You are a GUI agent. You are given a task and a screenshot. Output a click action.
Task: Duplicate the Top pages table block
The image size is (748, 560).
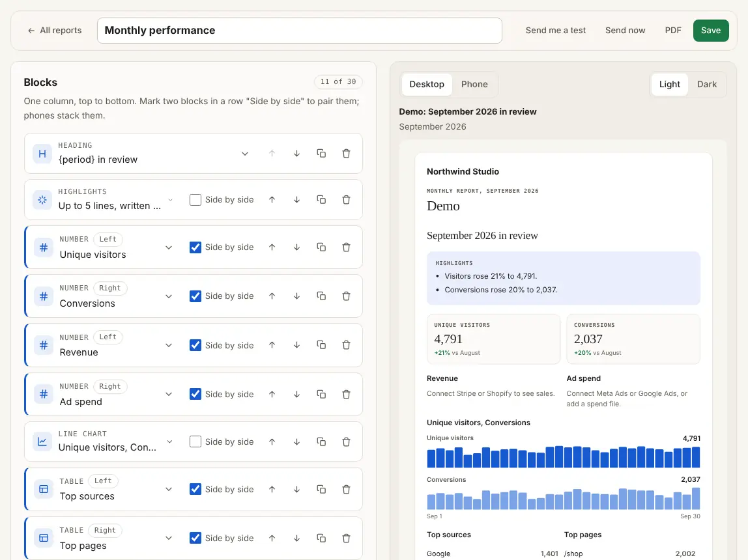pyautogui.click(x=321, y=538)
